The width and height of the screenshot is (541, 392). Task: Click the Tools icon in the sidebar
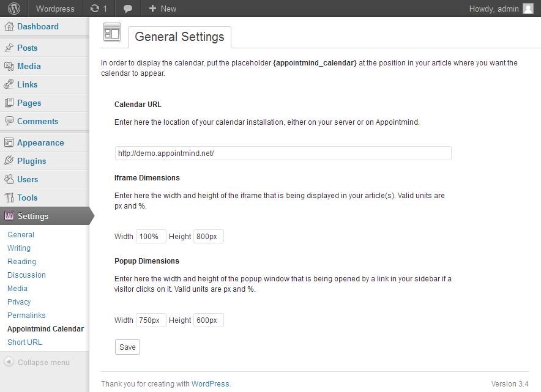point(9,198)
